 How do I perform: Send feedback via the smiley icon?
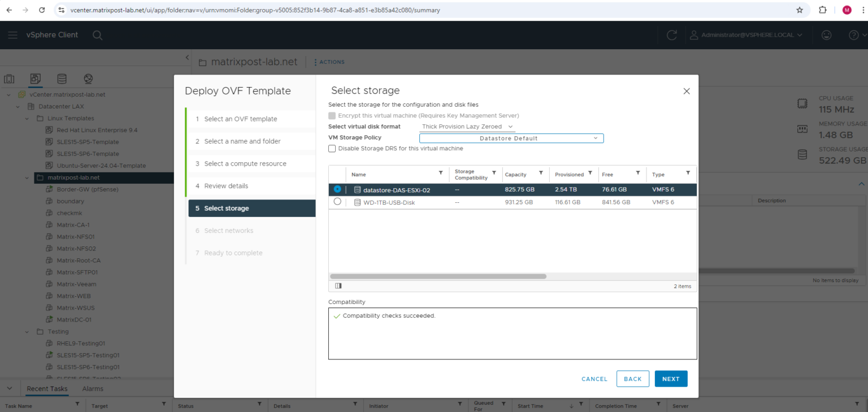pyautogui.click(x=826, y=34)
